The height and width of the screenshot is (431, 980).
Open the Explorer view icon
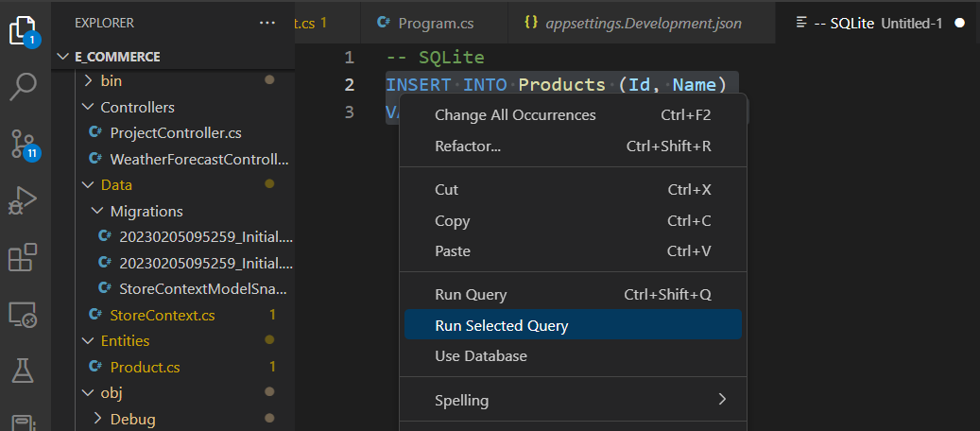pos(24,29)
